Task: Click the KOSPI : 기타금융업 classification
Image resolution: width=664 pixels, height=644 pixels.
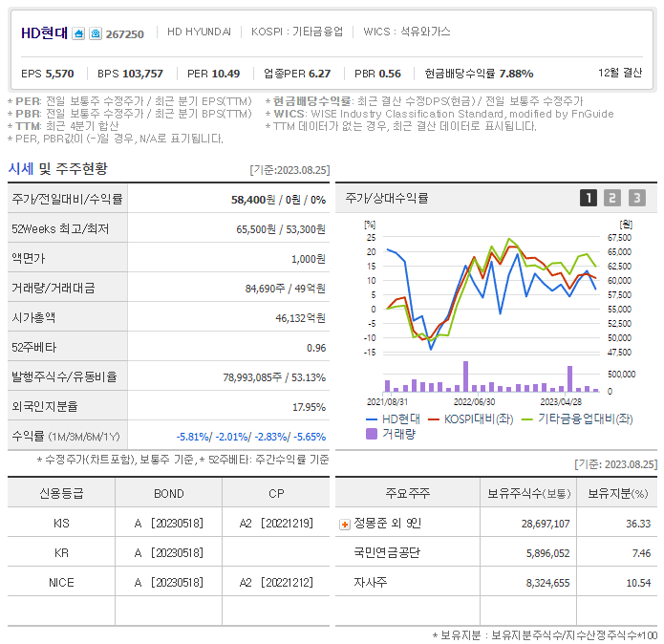Action: 297,32
